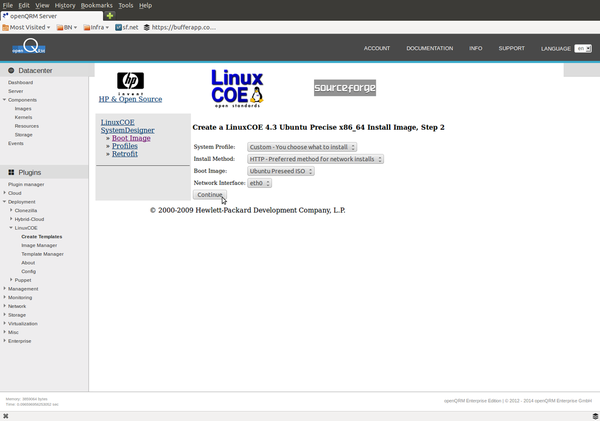
Task: Open the System Profile dropdown
Action: [x=302, y=147]
